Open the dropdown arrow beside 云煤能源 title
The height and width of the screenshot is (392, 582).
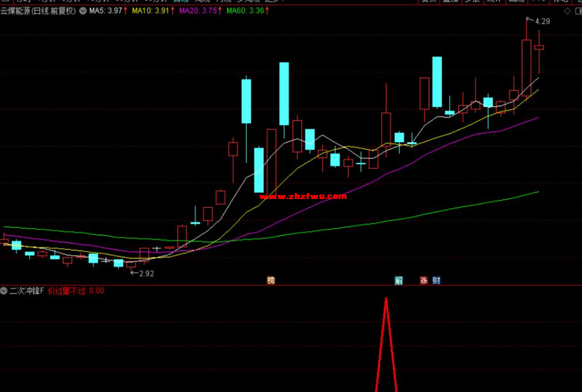(x=83, y=11)
